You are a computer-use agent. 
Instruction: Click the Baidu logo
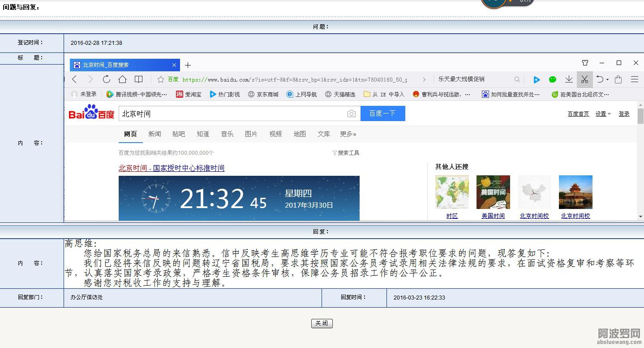tap(91, 112)
